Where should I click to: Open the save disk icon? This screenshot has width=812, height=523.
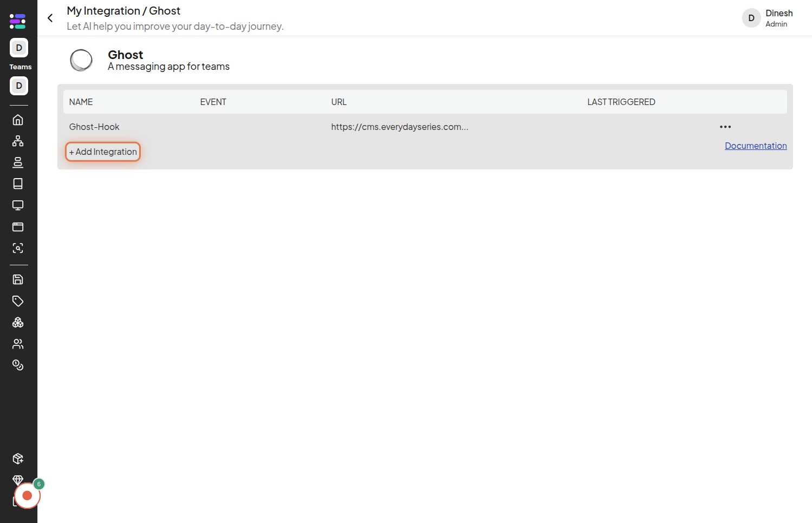[18, 279]
